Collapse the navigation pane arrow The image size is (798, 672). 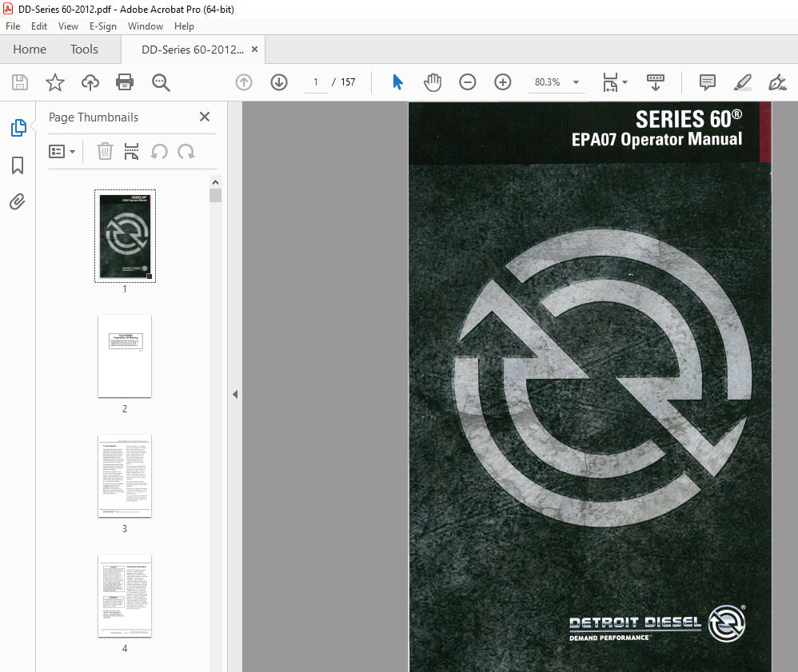click(235, 394)
